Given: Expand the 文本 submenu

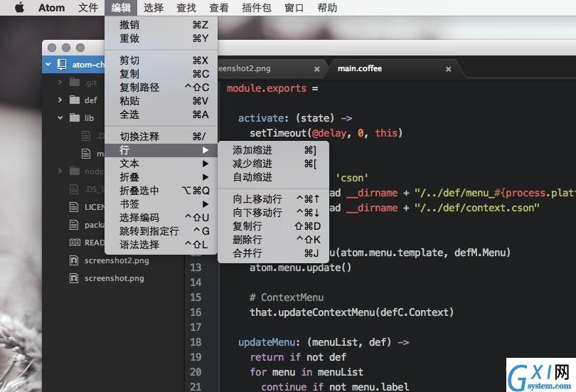Looking at the screenshot, I should coord(161,164).
